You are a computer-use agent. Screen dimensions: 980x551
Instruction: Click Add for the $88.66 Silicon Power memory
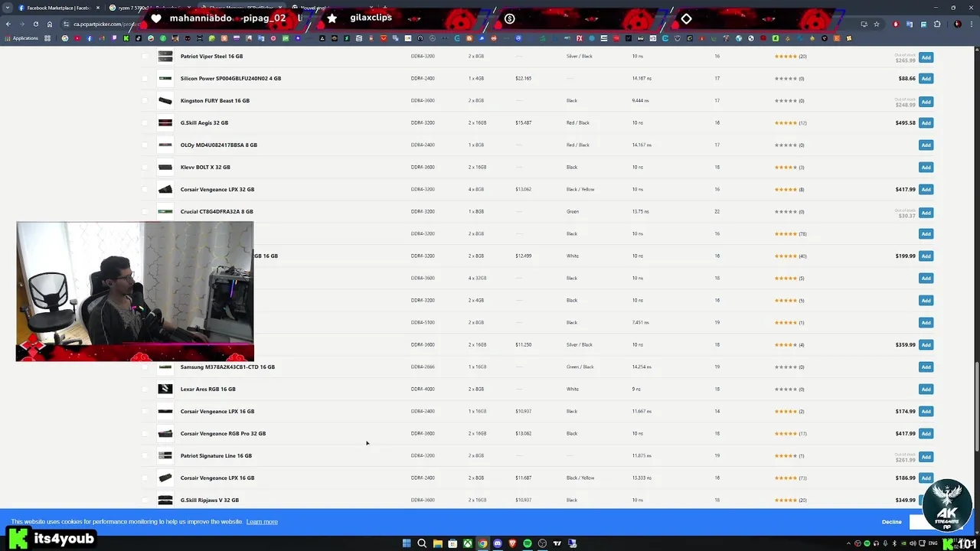tap(926, 78)
